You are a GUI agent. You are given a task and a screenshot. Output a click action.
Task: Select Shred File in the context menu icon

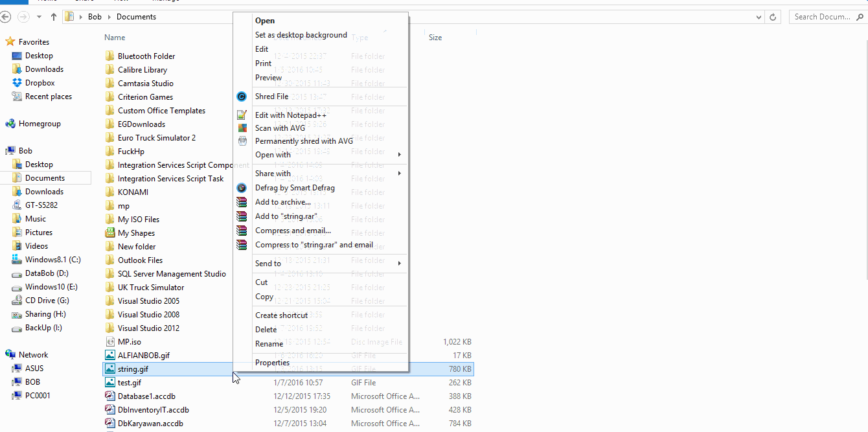(273, 96)
